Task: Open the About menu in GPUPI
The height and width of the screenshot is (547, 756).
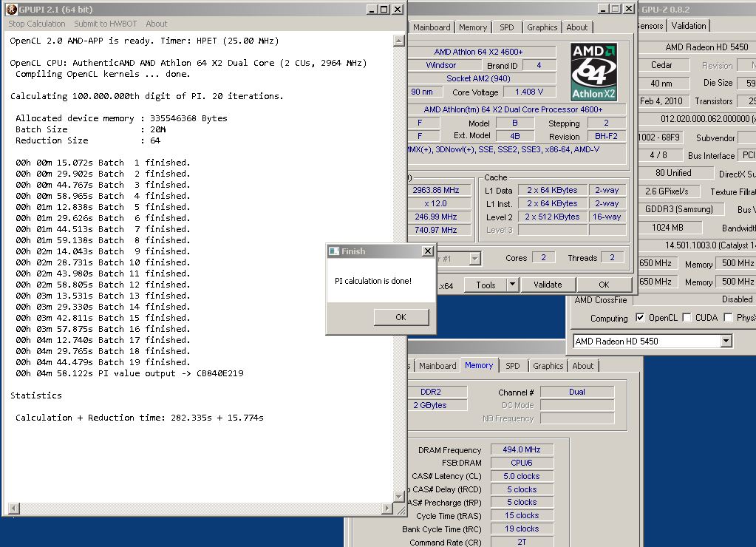Action: (x=156, y=24)
